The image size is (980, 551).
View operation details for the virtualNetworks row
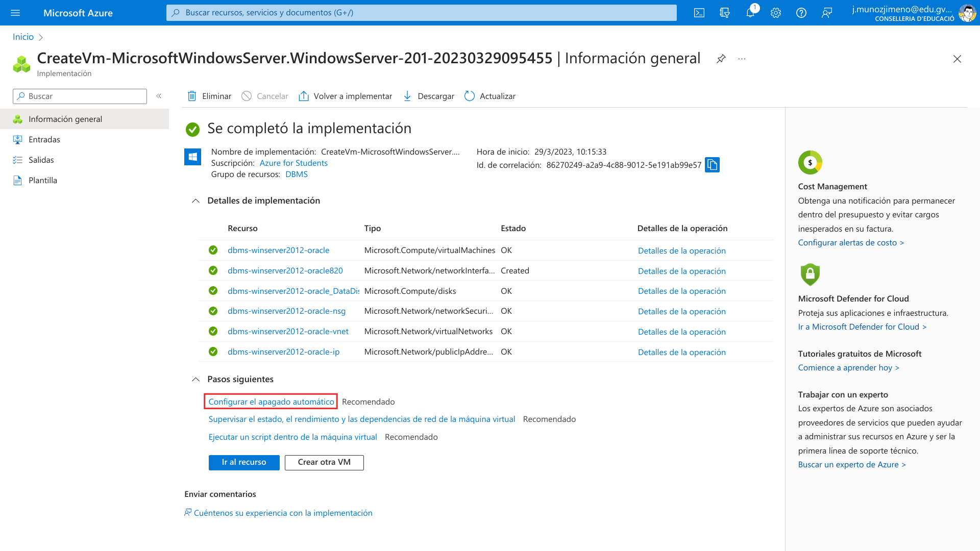[x=681, y=332]
